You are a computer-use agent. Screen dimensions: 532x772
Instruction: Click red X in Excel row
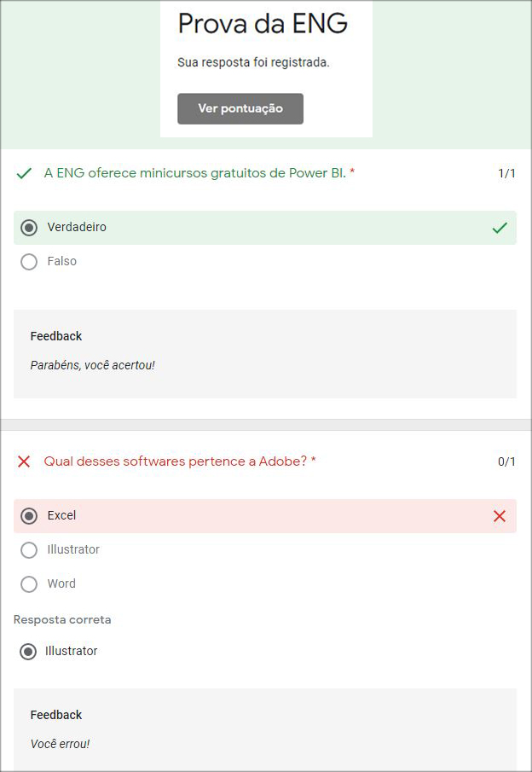500,516
